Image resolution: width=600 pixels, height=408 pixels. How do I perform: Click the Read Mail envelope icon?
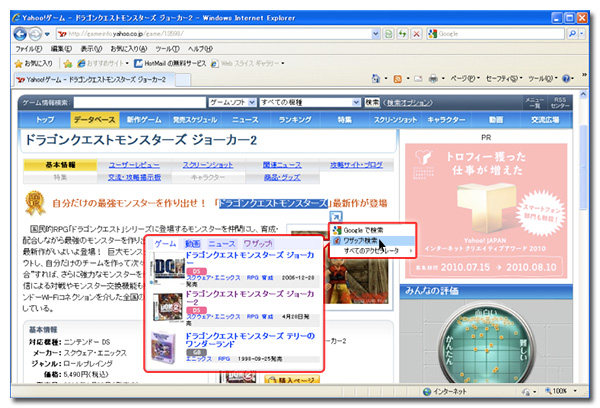(418, 79)
